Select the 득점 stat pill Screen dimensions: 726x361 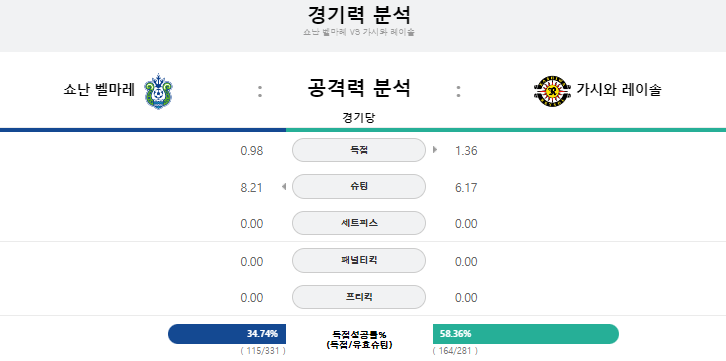click(x=359, y=150)
